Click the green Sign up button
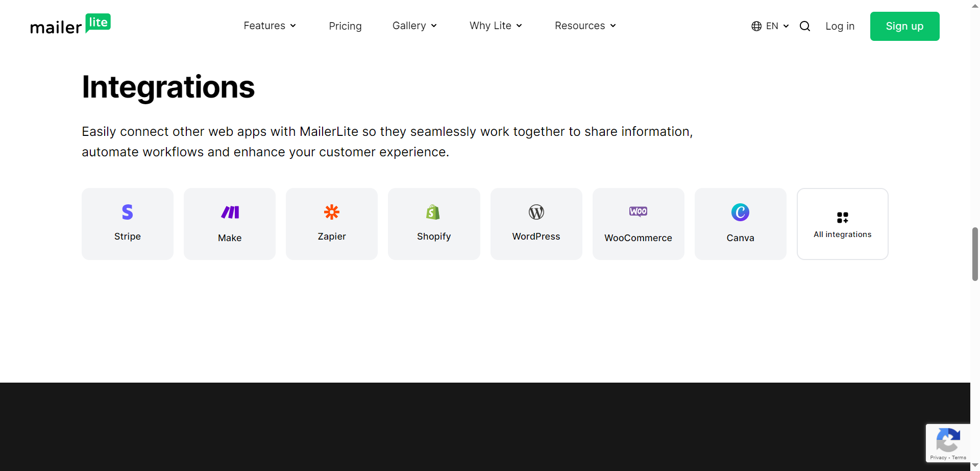 point(905,26)
